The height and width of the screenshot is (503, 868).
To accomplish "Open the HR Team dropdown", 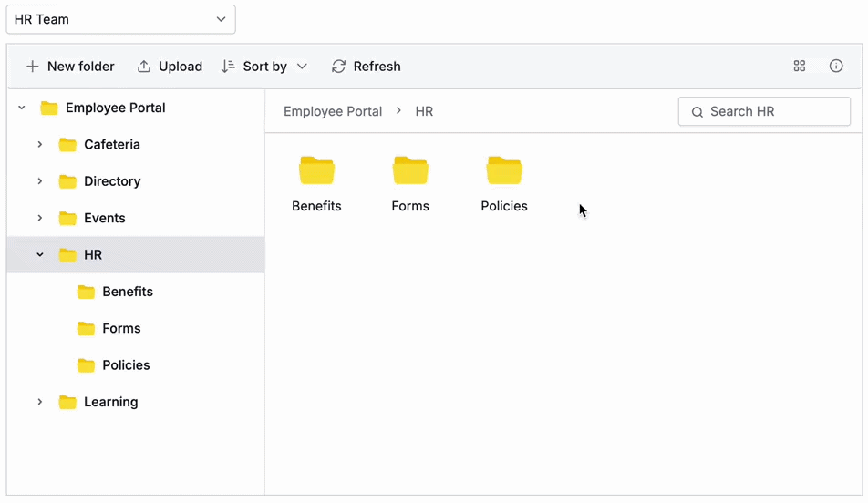I will (120, 19).
